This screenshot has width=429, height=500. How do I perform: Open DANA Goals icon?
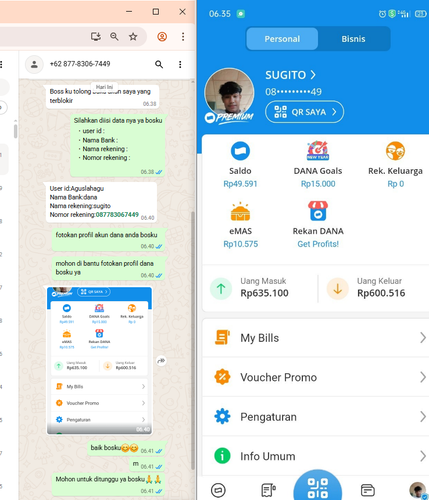pos(318,151)
